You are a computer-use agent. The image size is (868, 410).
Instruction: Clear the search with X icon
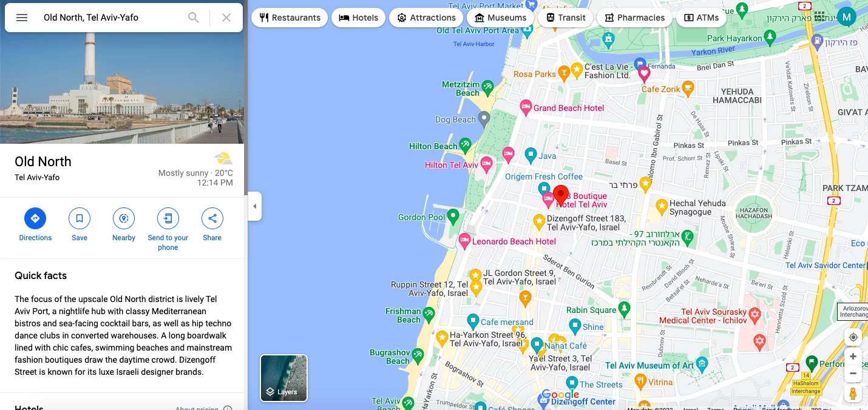click(x=226, y=18)
